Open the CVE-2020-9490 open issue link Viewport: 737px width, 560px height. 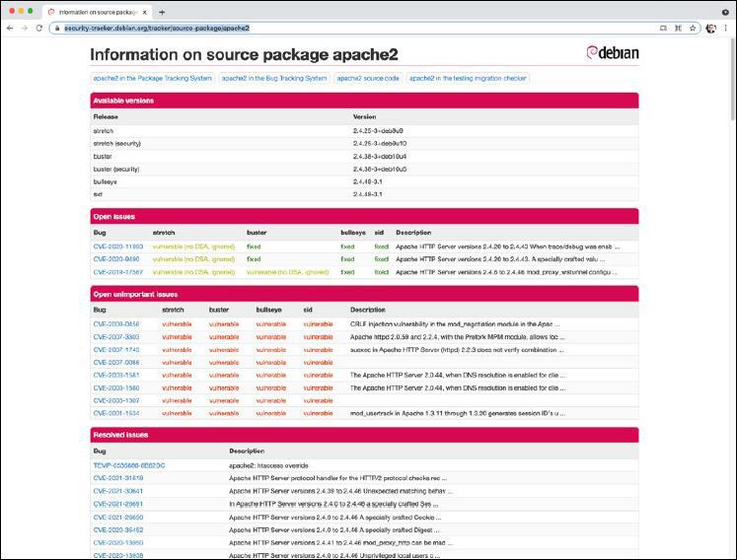(116, 259)
